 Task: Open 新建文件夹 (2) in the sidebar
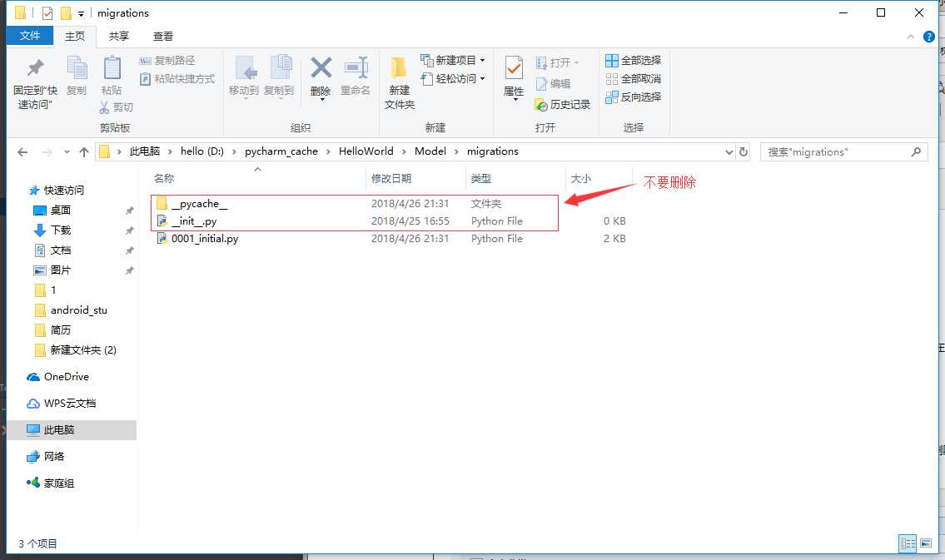(75, 349)
